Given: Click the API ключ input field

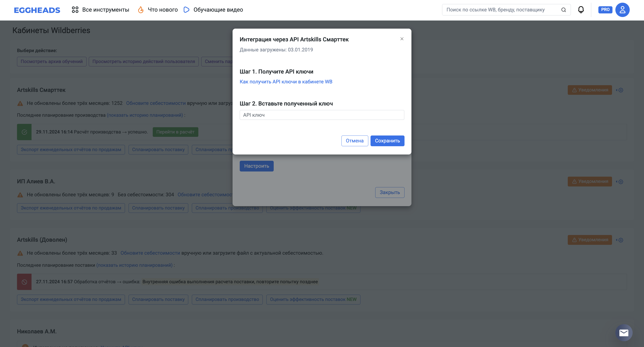Looking at the screenshot, I should pos(322,115).
